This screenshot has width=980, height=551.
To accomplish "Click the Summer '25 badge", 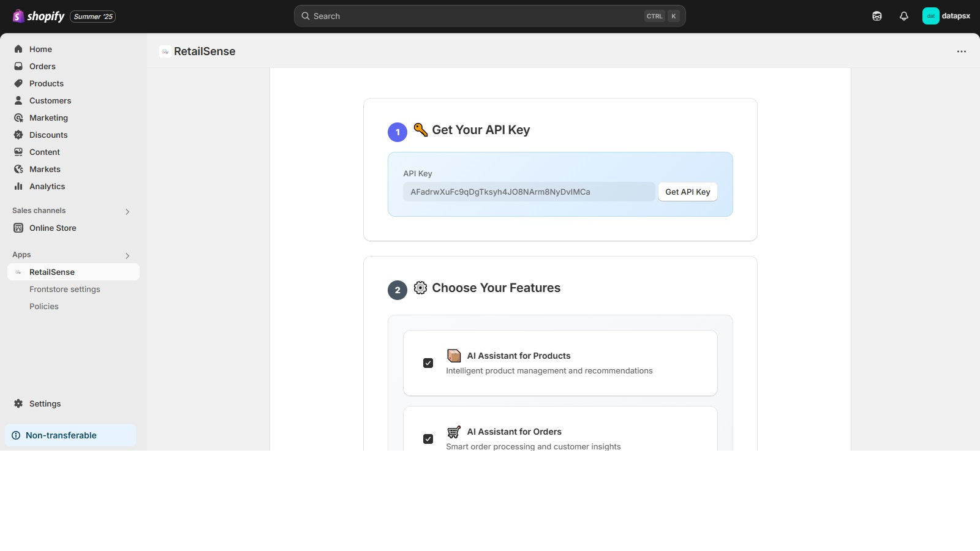I will (93, 17).
